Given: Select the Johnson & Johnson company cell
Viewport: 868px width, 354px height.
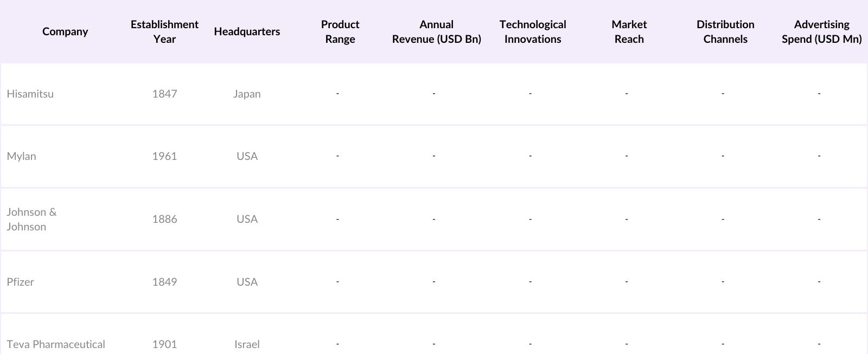Looking at the screenshot, I should [x=31, y=219].
